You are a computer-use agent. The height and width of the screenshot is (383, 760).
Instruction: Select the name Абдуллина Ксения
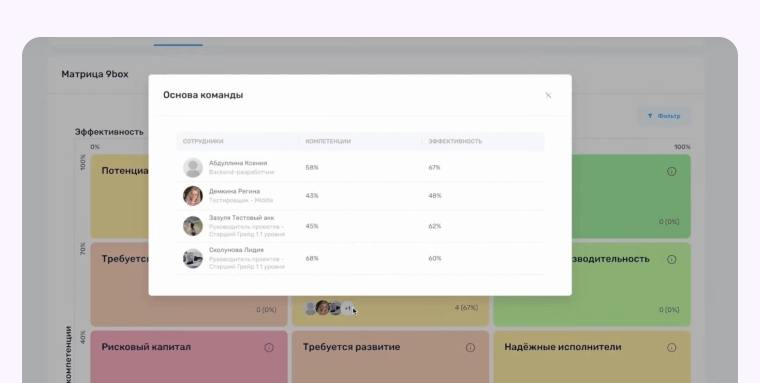tap(238, 163)
